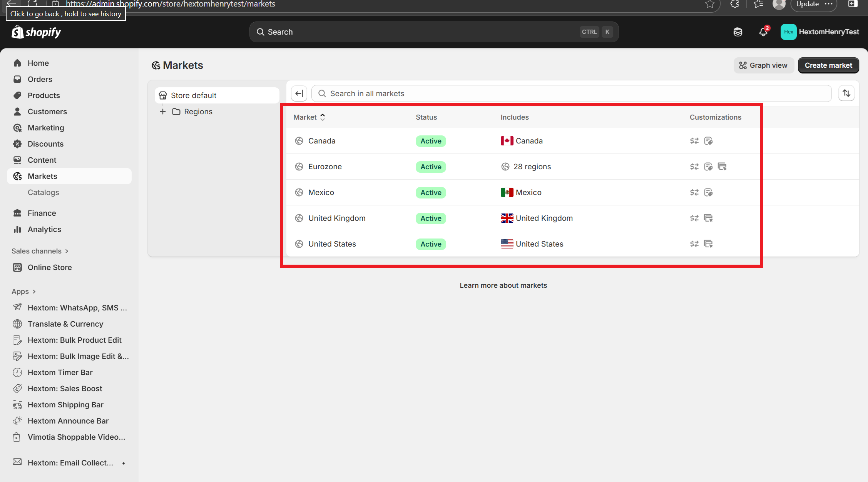The width and height of the screenshot is (868, 482).
Task: Go to Analytics in the sidebar
Action: click(x=44, y=229)
